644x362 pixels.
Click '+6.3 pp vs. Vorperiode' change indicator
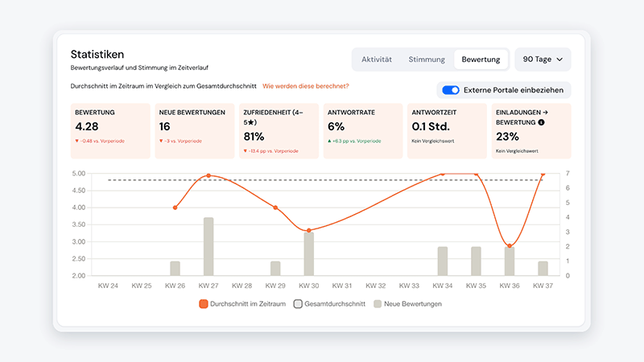pos(354,142)
